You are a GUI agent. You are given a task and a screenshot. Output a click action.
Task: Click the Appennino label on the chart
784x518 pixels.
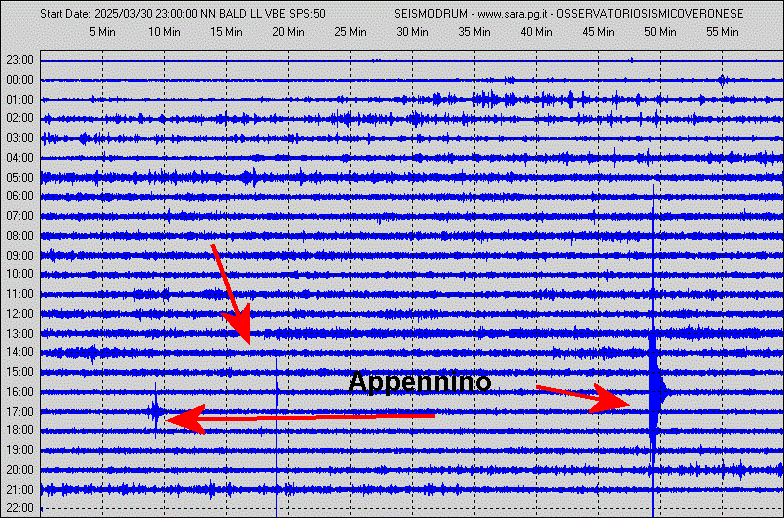[420, 382]
